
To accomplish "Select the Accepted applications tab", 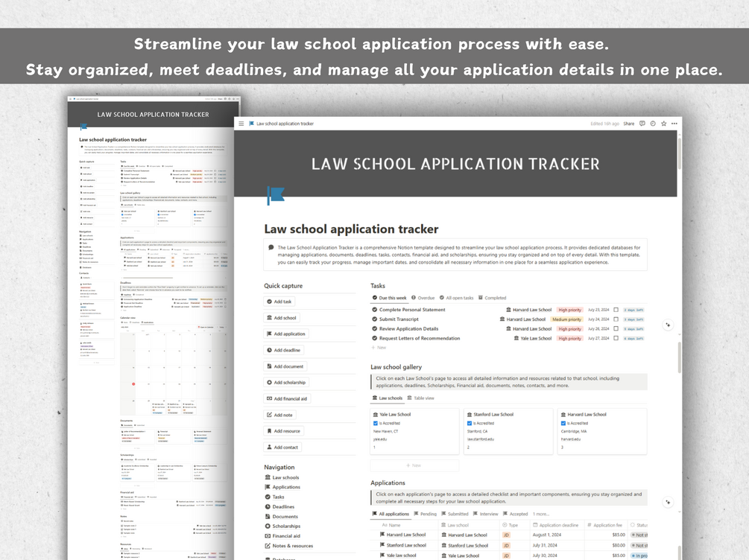I will 515,514.
